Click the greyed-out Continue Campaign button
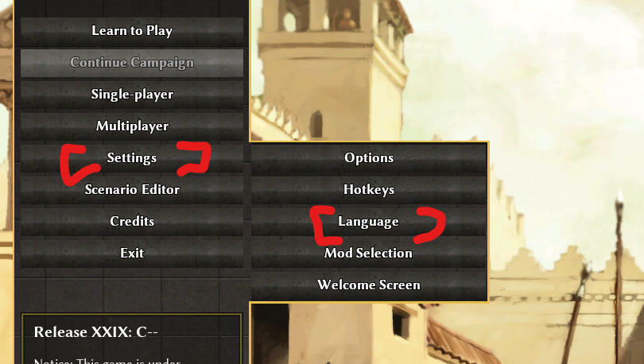Image resolution: width=644 pixels, height=364 pixels. pyautogui.click(x=132, y=63)
